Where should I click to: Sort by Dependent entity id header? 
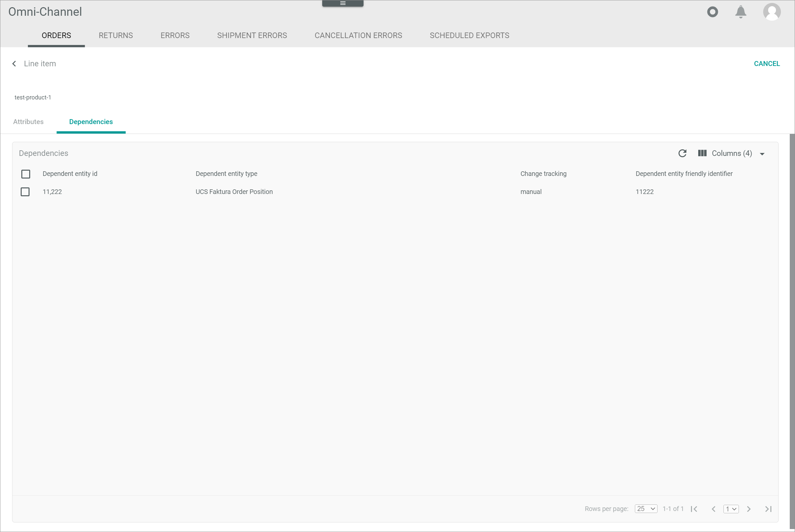click(x=70, y=174)
